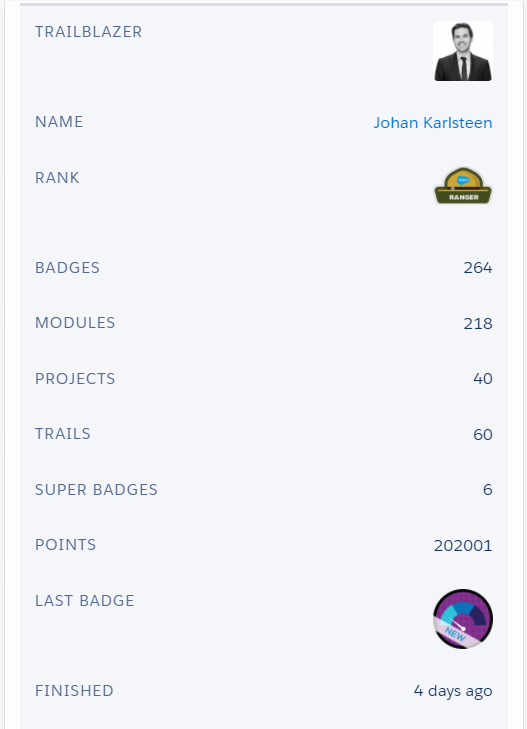527x729 pixels.
Task: Select the badges count 264
Action: coord(478,268)
